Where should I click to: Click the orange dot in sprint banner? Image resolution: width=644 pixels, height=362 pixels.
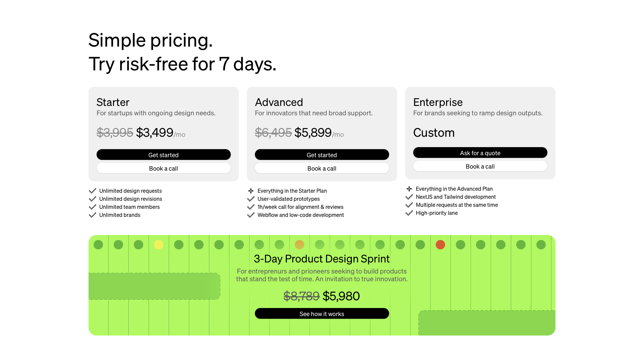300,245
